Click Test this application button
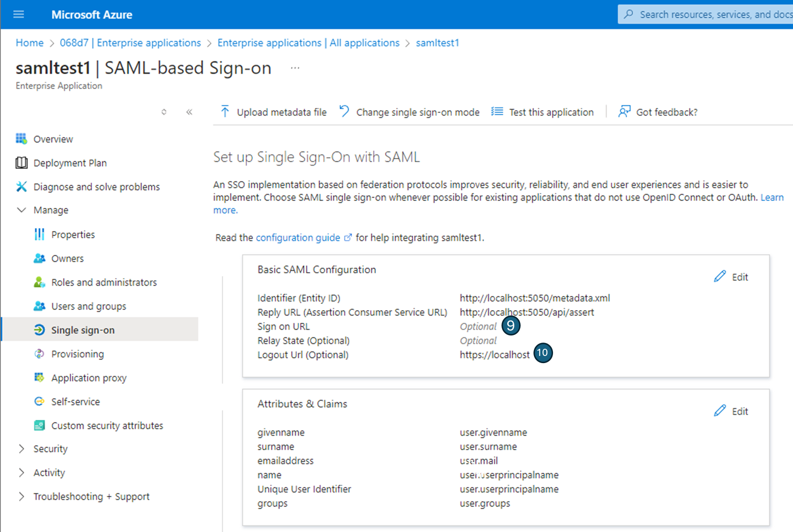 (x=543, y=112)
